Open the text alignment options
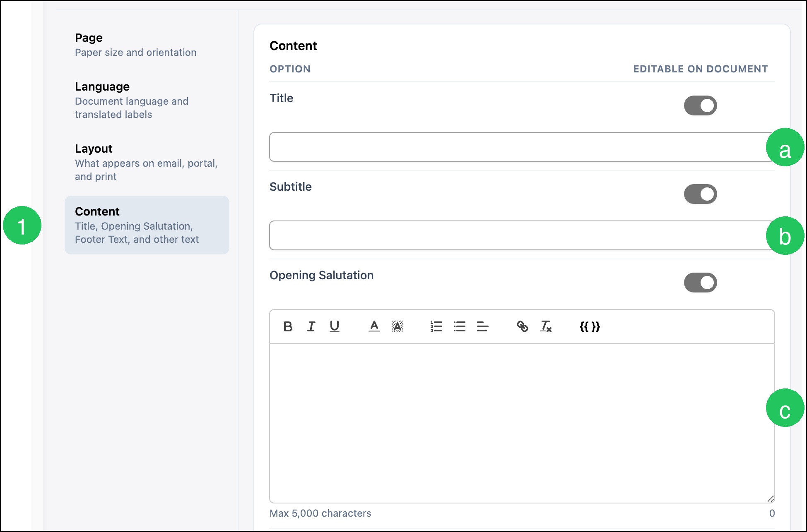Viewport: 807px width, 532px height. pos(483,327)
